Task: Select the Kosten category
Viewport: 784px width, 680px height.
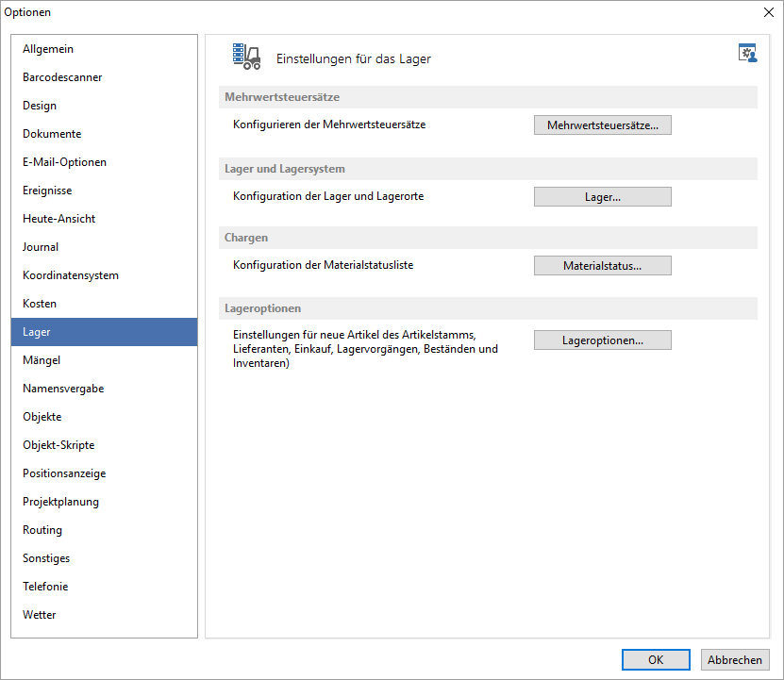Action: [x=104, y=304]
